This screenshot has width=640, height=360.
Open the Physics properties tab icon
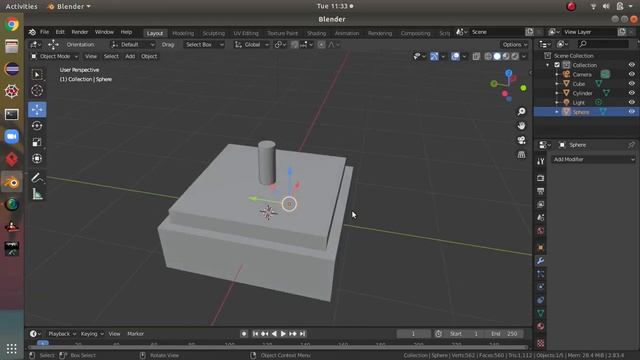tap(540, 287)
